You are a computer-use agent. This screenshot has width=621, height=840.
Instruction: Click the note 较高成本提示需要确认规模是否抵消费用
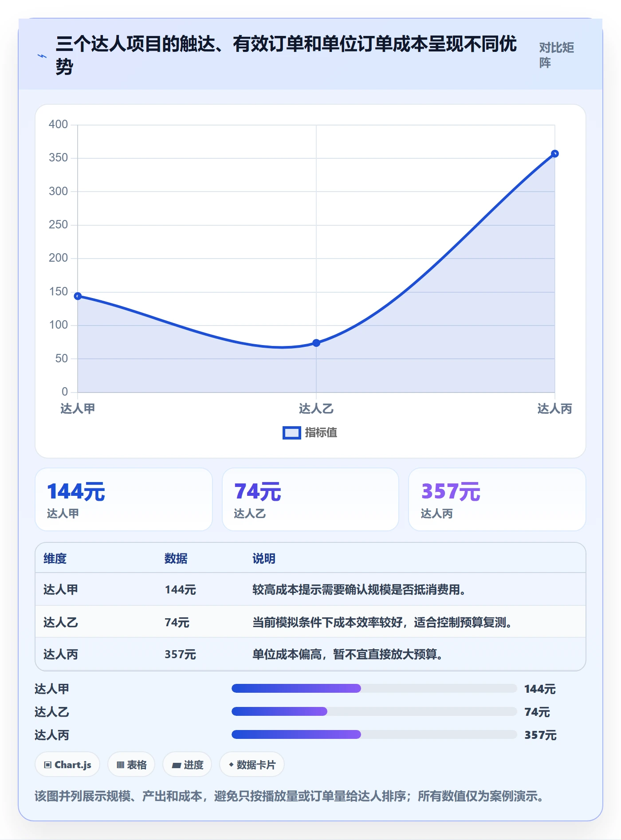tap(359, 589)
